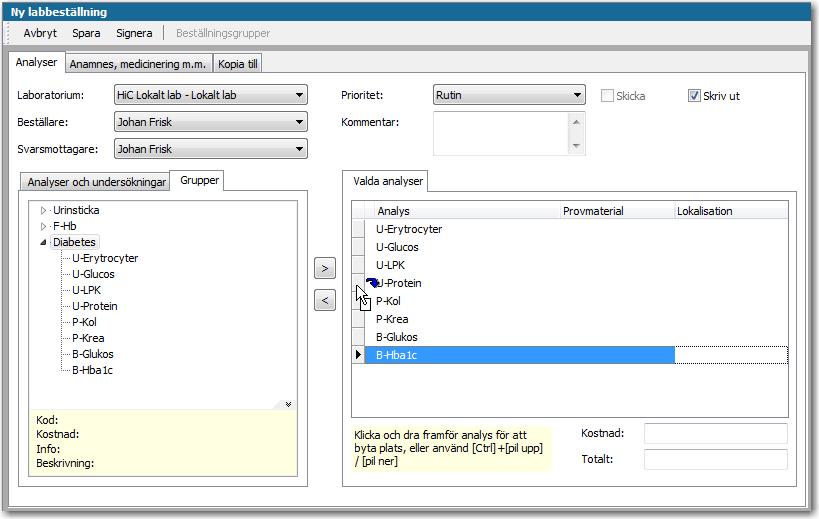
Task: Expand the F-Hb group
Action: (x=43, y=226)
